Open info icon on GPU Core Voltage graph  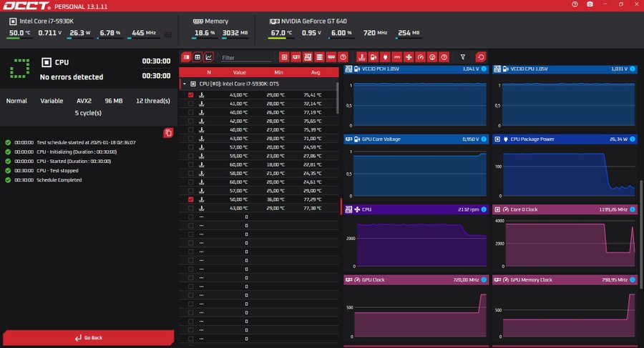[484, 139]
